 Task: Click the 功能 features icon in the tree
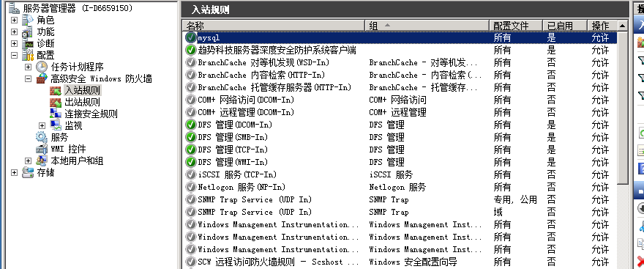(x=28, y=32)
